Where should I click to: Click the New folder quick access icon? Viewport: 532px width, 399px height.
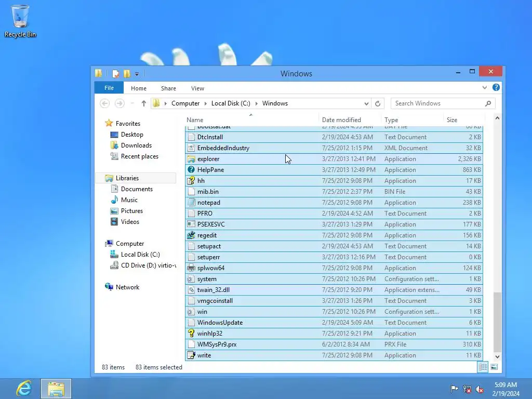click(x=127, y=74)
